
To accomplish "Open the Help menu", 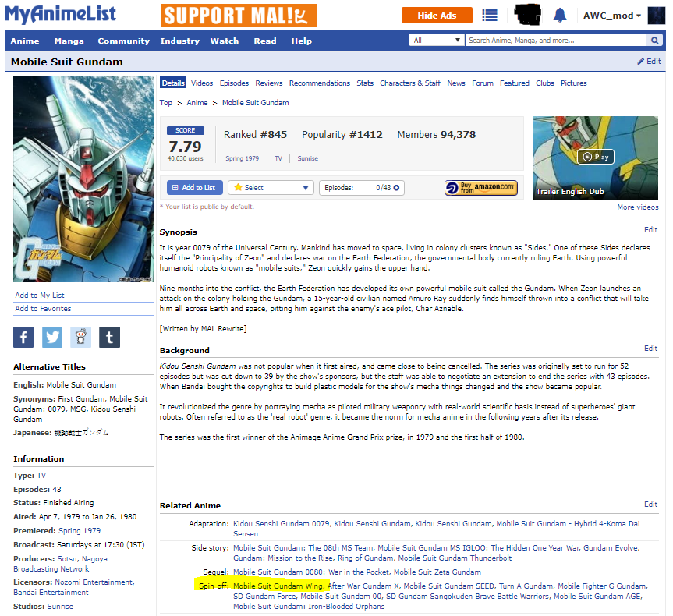I will [301, 41].
